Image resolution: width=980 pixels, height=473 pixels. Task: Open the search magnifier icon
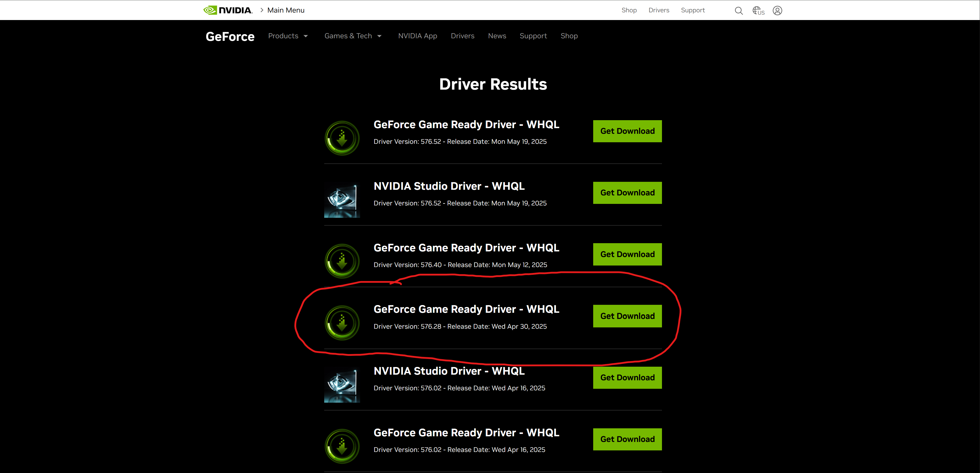pyautogui.click(x=738, y=11)
